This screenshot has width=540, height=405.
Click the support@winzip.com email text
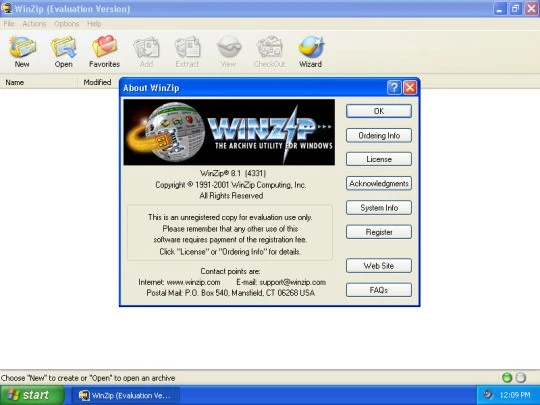click(292, 282)
